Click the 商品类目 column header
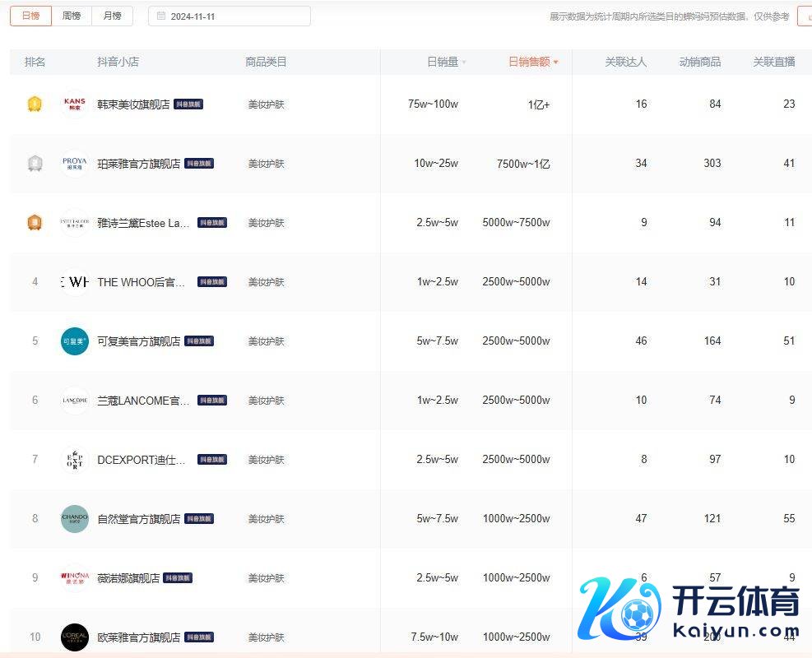 [x=266, y=63]
